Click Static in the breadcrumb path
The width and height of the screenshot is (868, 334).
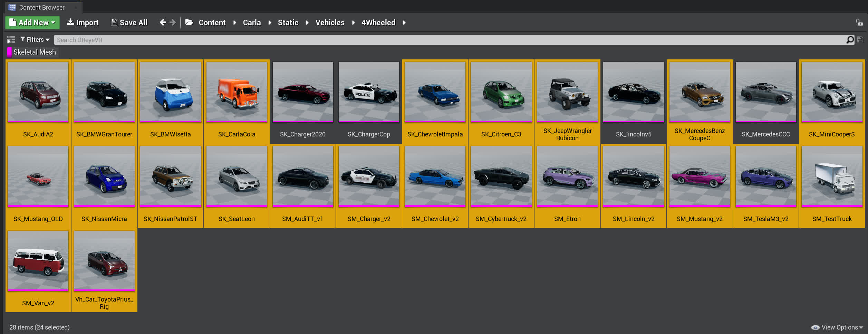pyautogui.click(x=288, y=22)
